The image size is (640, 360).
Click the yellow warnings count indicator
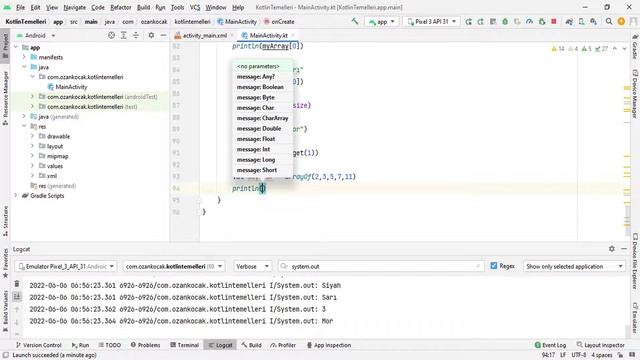pyautogui.click(x=558, y=49)
